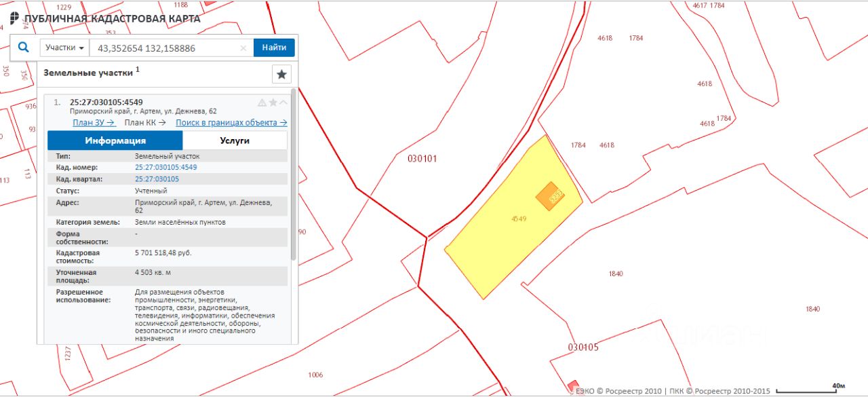Switch to the Услуги tab

click(x=235, y=140)
